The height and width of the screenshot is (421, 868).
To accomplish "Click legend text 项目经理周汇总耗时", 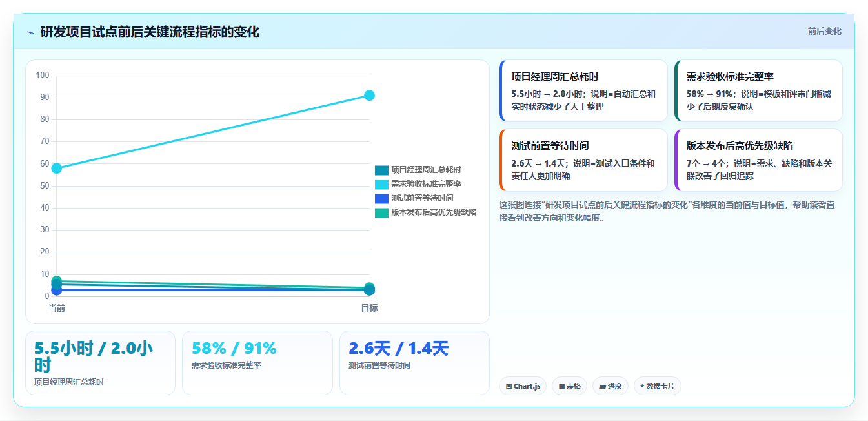I will click(426, 170).
